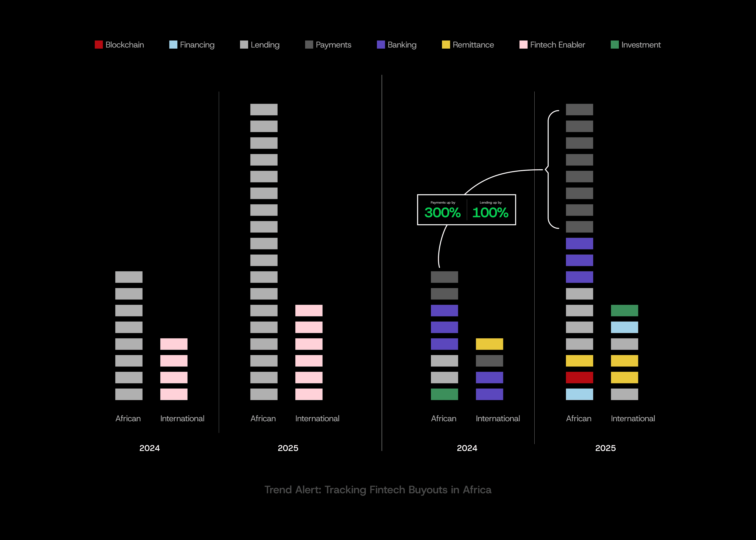Click the green 300% payments figure

pyautogui.click(x=442, y=213)
